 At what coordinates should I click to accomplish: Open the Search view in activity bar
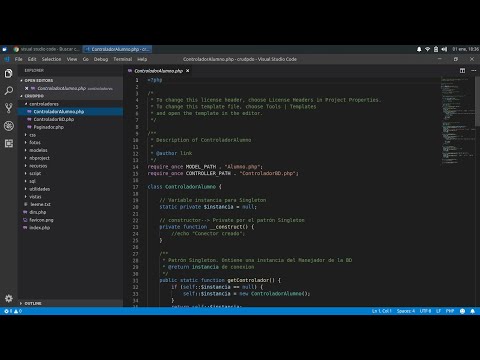pos(9,90)
